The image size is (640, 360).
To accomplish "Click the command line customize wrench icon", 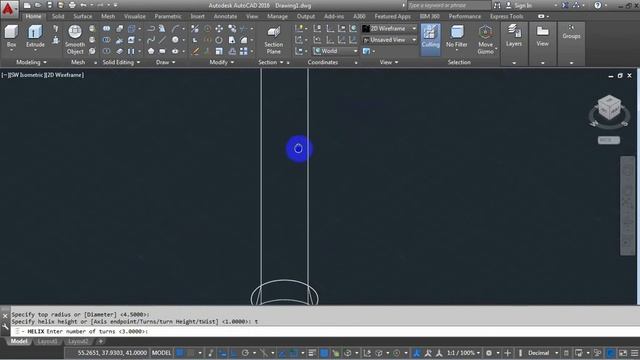I will pos(5,327).
